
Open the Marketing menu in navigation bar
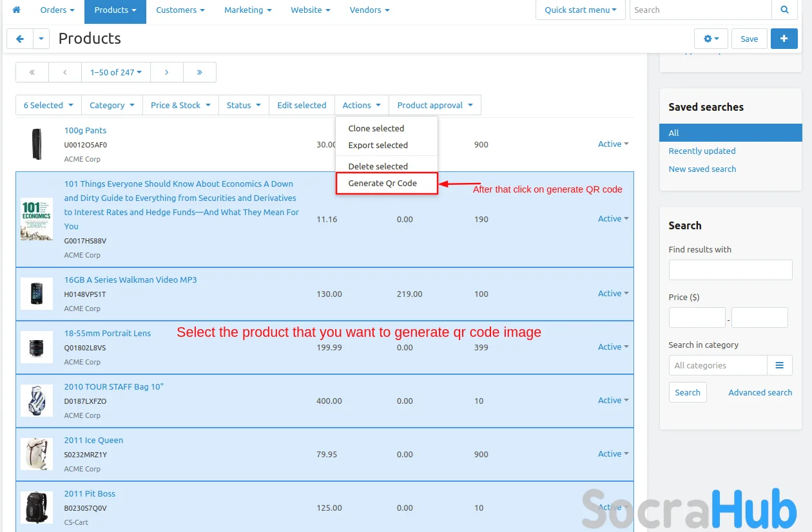click(x=247, y=10)
